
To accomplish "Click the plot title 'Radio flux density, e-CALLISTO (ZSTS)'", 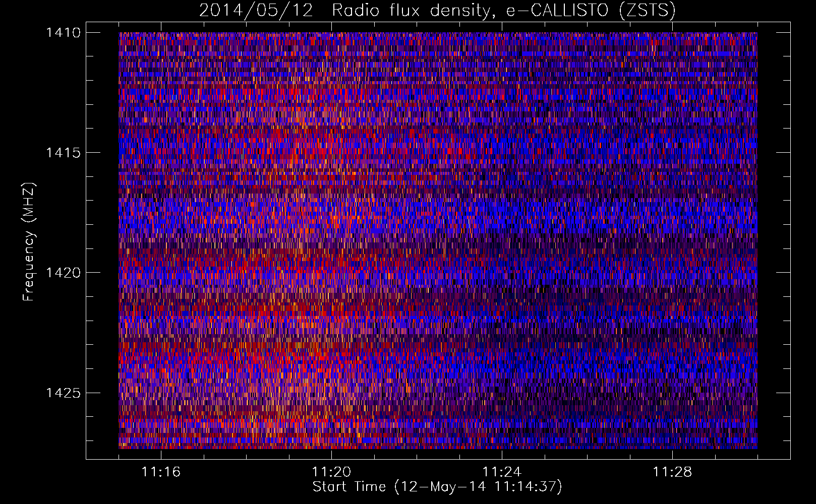I will 504,10.
